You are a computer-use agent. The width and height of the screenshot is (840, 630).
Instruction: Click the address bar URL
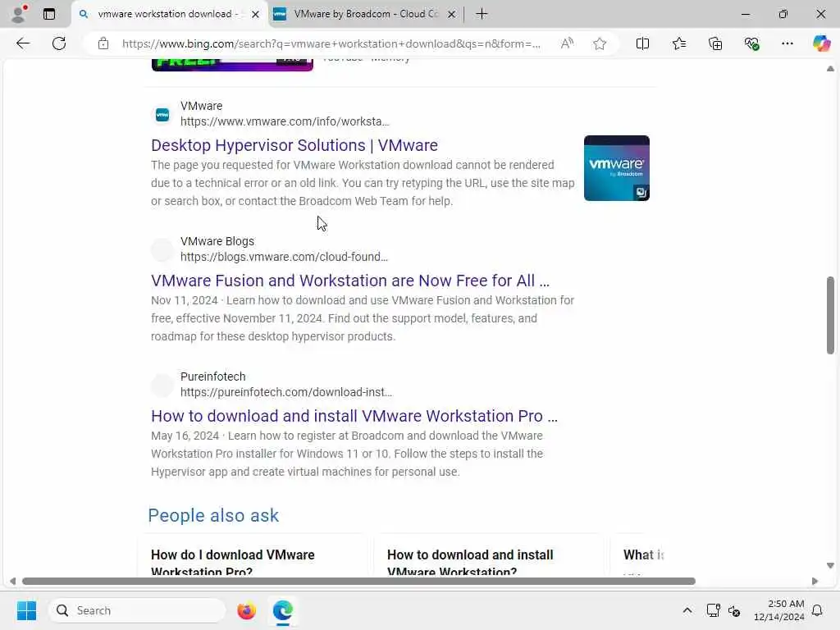331,43
